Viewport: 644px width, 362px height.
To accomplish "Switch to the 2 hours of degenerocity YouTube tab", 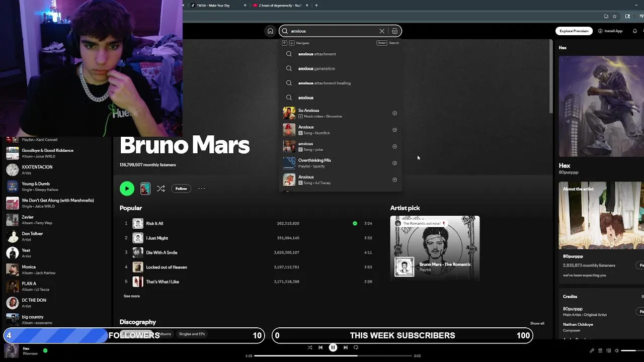I will [280, 5].
